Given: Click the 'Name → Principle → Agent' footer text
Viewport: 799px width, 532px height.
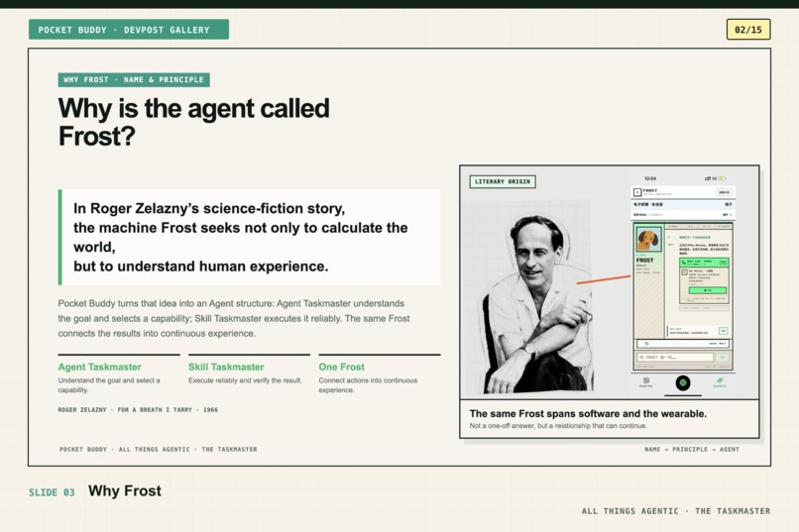Looking at the screenshot, I should pos(692,450).
